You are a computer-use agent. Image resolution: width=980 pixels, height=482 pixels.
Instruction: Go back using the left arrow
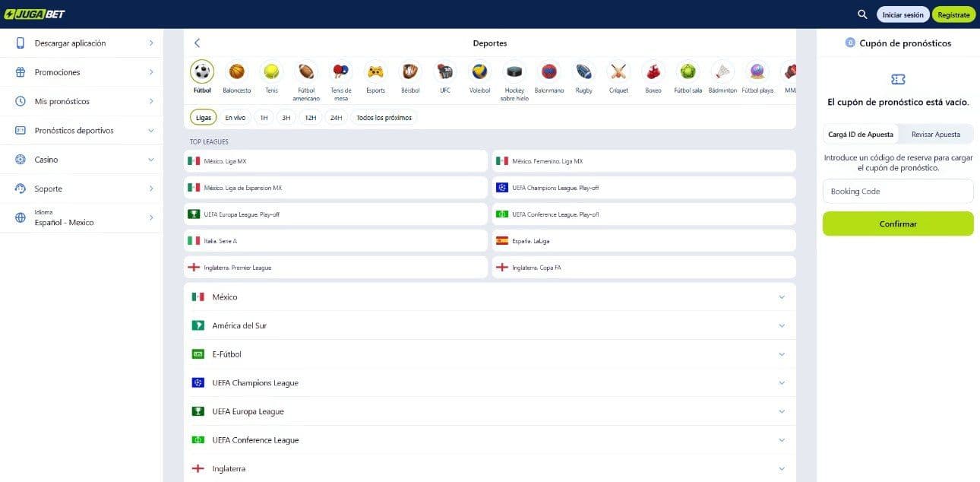pyautogui.click(x=198, y=43)
